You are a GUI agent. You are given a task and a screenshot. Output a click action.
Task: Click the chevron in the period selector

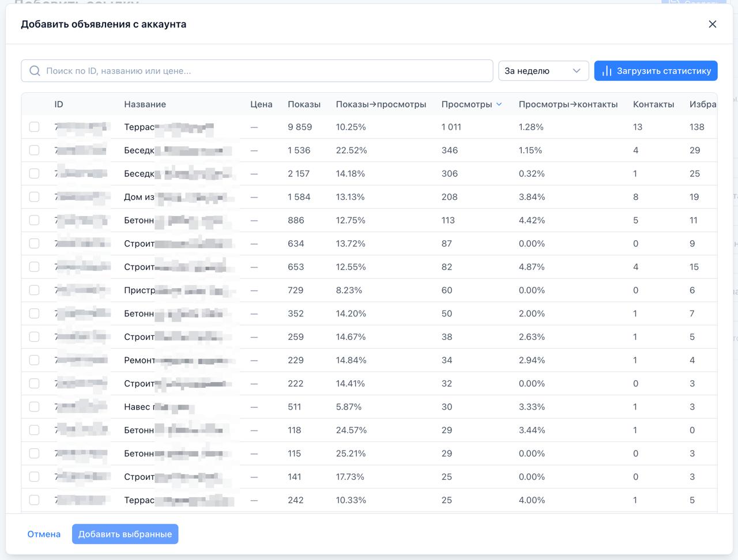click(576, 71)
